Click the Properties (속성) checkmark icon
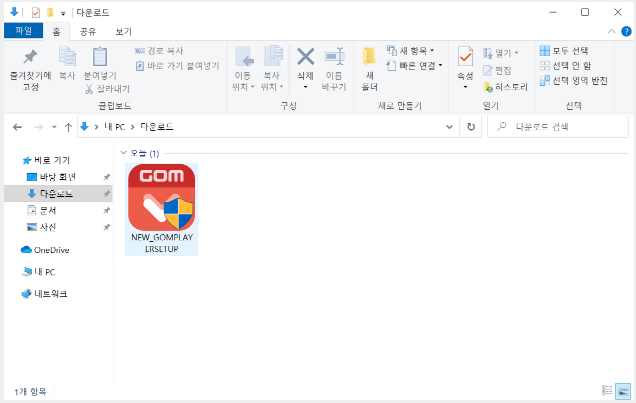The width and height of the screenshot is (636, 403). pyautogui.click(x=465, y=57)
